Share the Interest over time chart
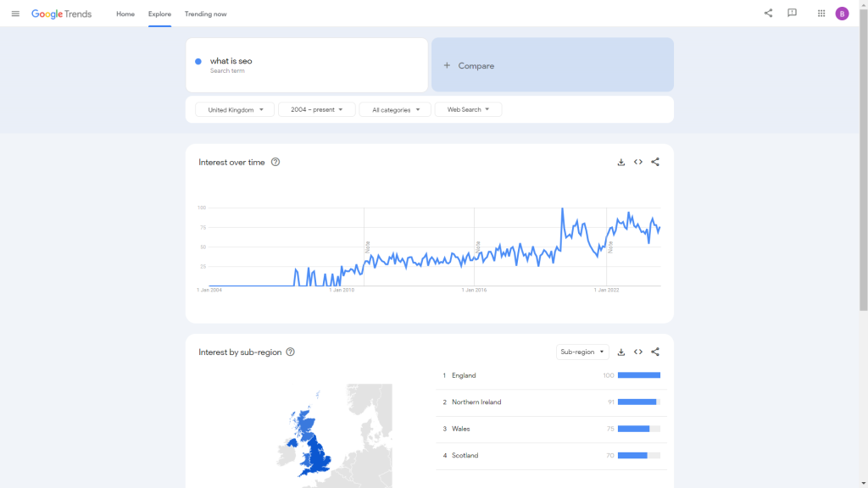 point(655,161)
